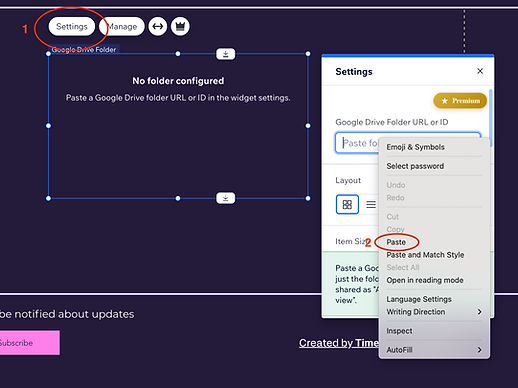Viewport: 518px width, 388px height.
Task: Choose Paste and Match Style
Action: coord(434,255)
